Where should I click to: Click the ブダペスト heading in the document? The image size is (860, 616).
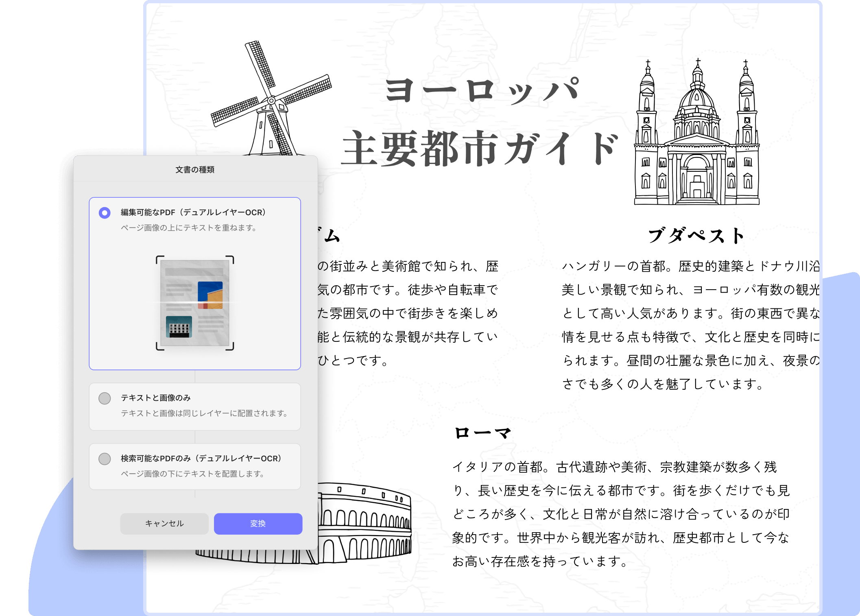click(x=696, y=236)
